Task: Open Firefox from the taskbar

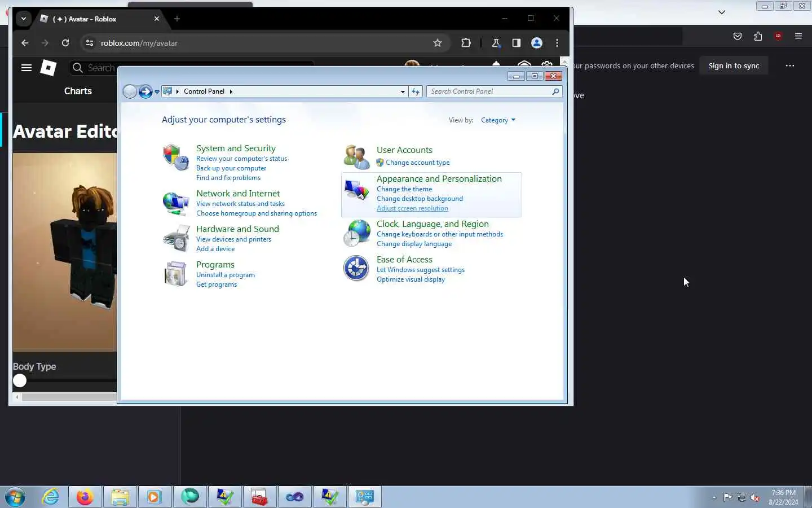Action: (x=85, y=497)
